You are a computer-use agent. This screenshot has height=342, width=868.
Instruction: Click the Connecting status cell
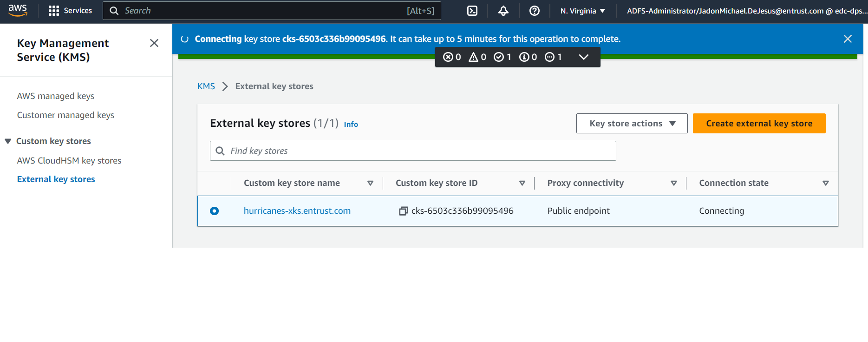point(722,211)
